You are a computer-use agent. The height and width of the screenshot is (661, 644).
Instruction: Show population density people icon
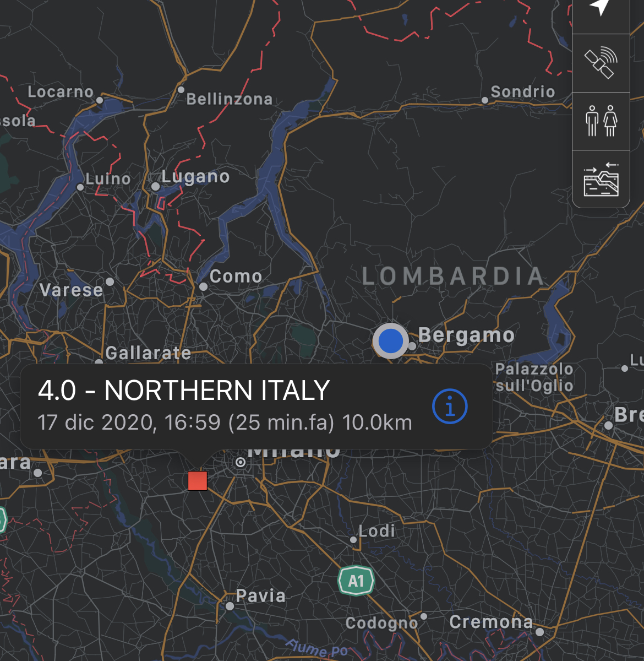point(601,121)
